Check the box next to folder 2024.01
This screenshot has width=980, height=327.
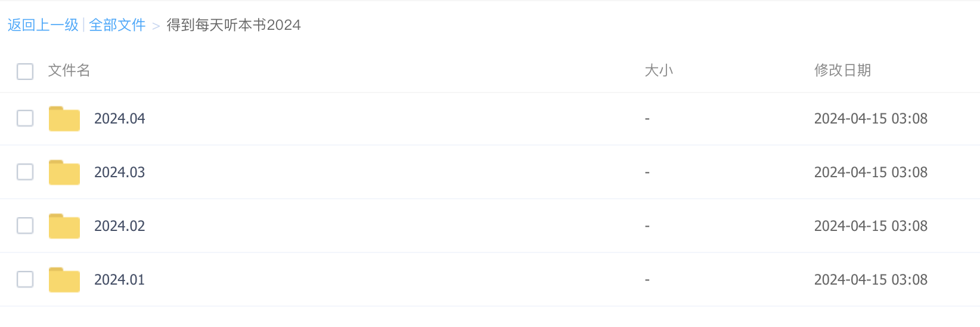pos(25,279)
